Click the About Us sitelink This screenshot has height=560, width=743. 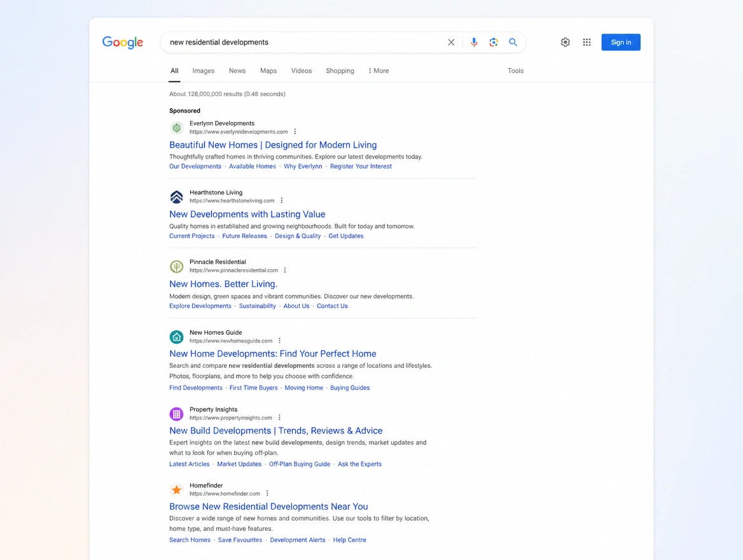pos(296,306)
